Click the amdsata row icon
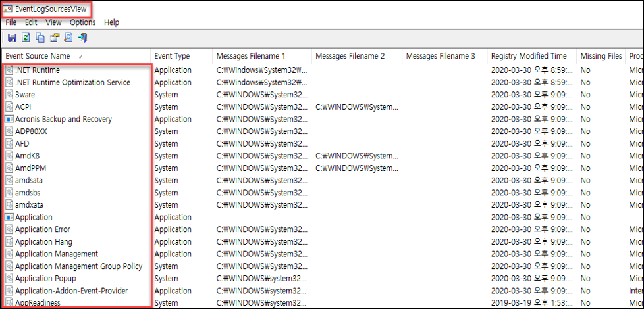The height and width of the screenshot is (309, 644). click(9, 180)
